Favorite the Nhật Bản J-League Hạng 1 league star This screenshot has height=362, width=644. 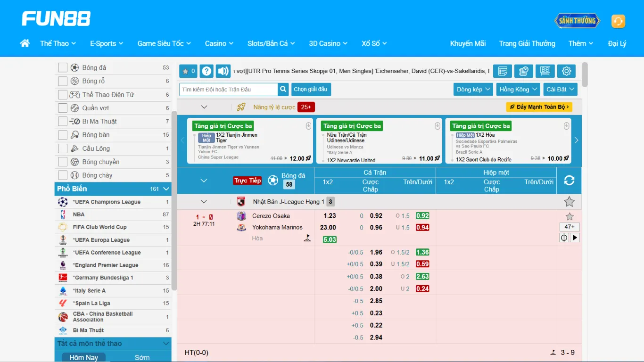(x=569, y=202)
